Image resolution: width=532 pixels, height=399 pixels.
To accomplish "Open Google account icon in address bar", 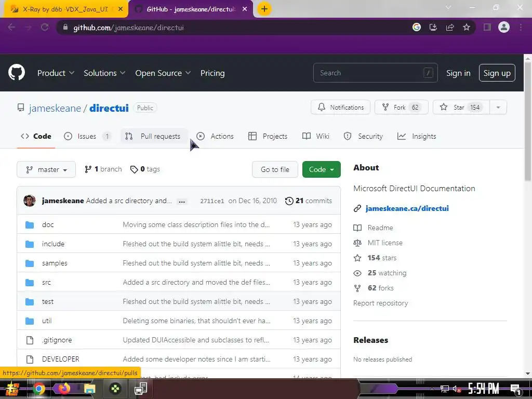I will 416,27.
